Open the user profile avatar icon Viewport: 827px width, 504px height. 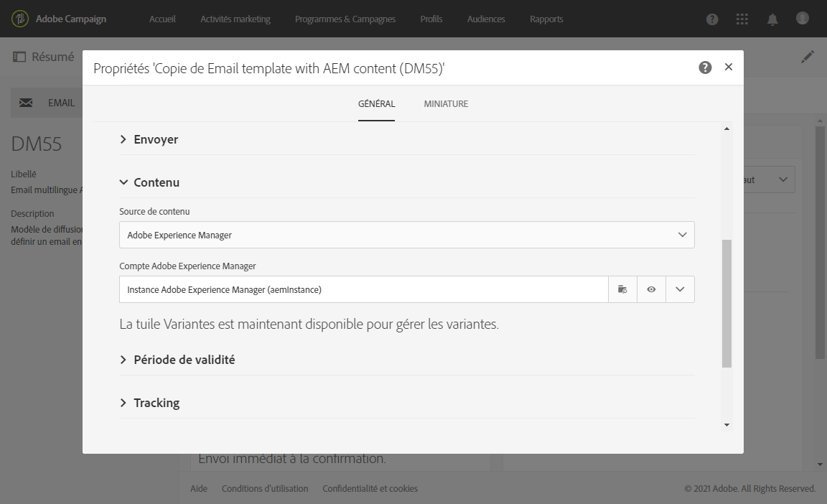pos(802,19)
